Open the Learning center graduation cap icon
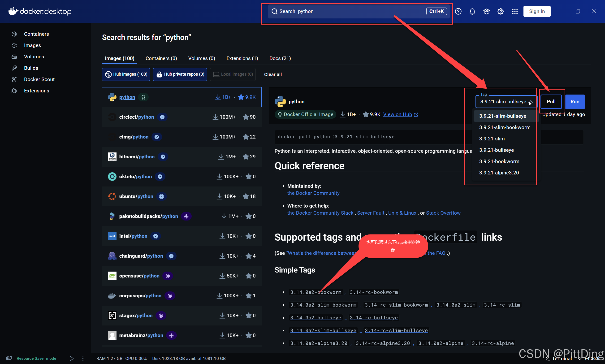Image resolution: width=605 pixels, height=364 pixels. 486,11
